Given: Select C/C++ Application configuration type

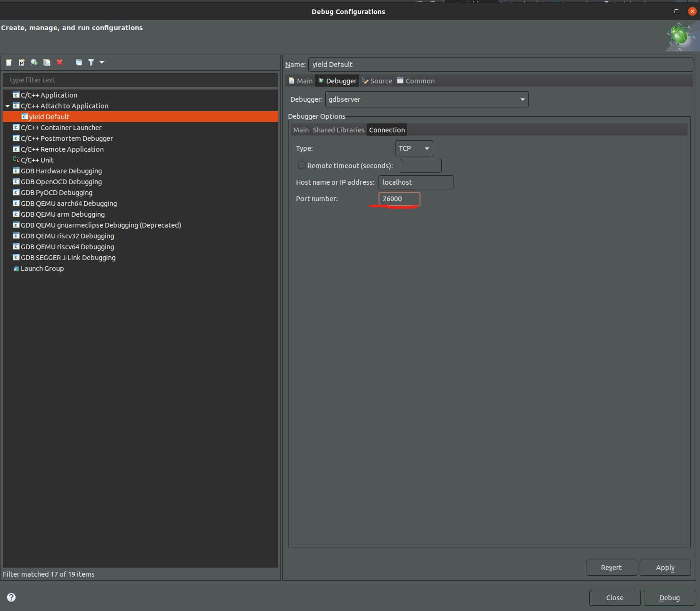Looking at the screenshot, I should pos(49,95).
